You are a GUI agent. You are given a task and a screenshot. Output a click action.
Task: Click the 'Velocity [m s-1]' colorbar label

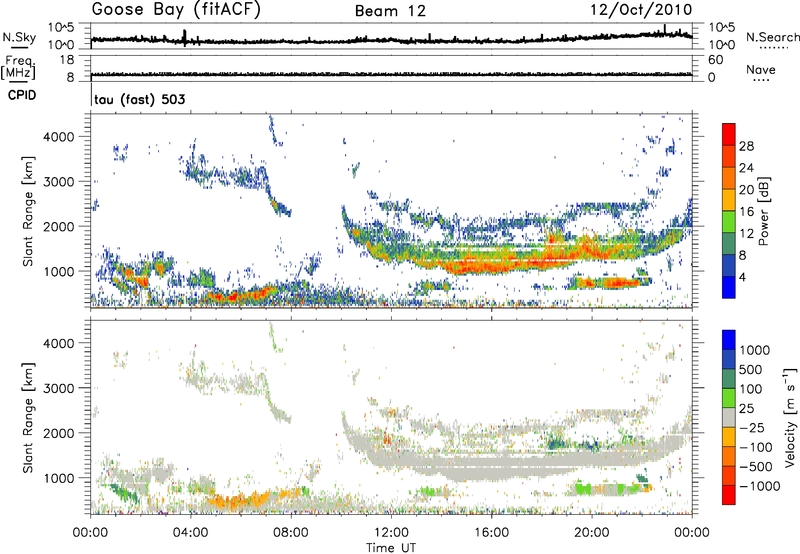[790, 417]
